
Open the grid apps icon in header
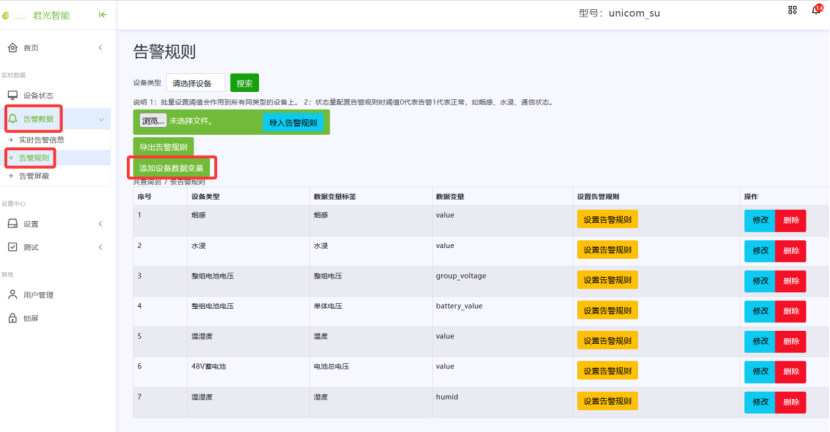click(x=792, y=10)
